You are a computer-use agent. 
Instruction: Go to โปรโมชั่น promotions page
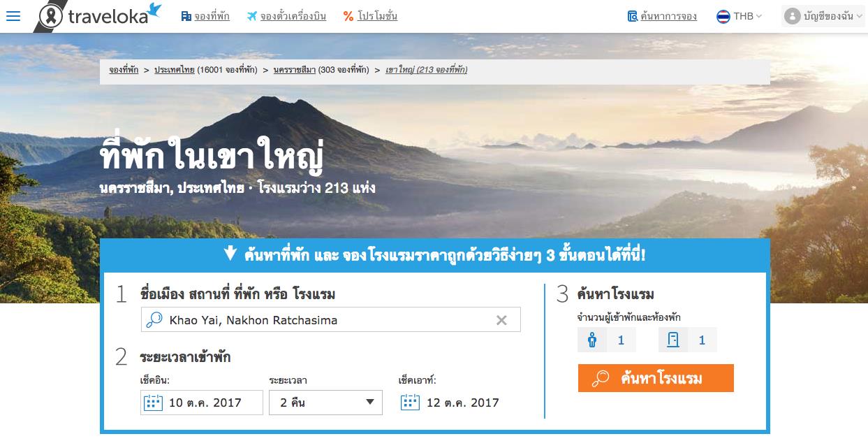point(370,16)
